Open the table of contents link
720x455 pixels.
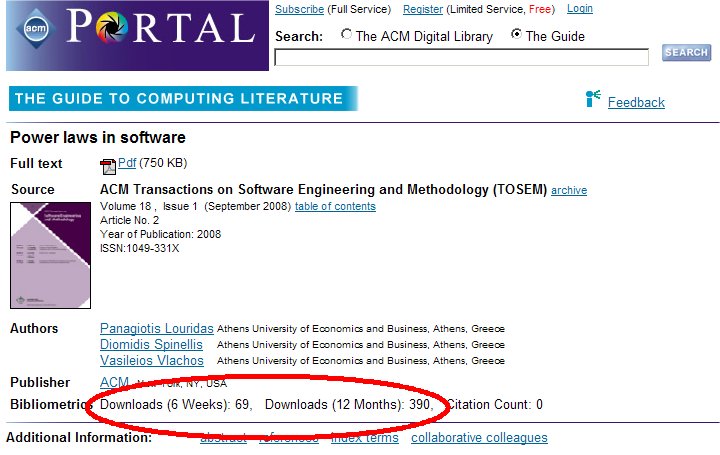click(x=335, y=206)
